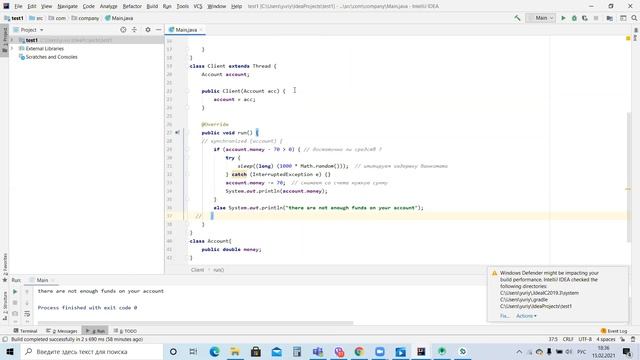Run Main with the green play icon
Screen dimensions: 640x360
563,18
